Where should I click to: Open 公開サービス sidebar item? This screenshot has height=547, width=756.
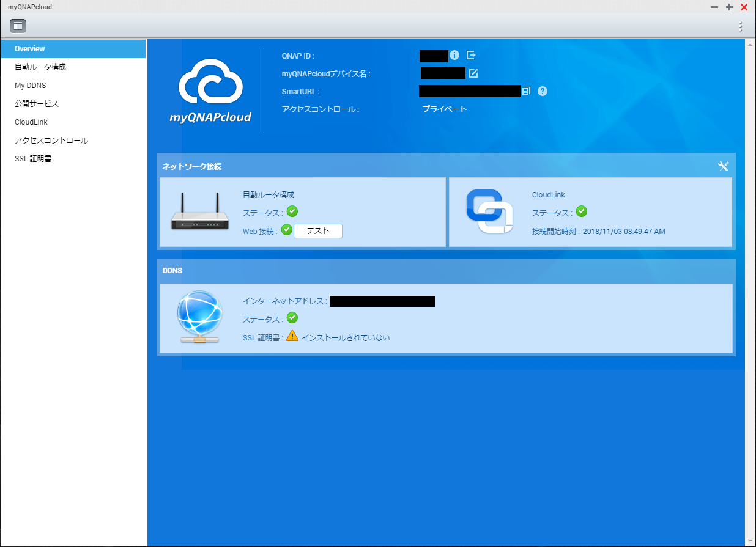coord(73,104)
